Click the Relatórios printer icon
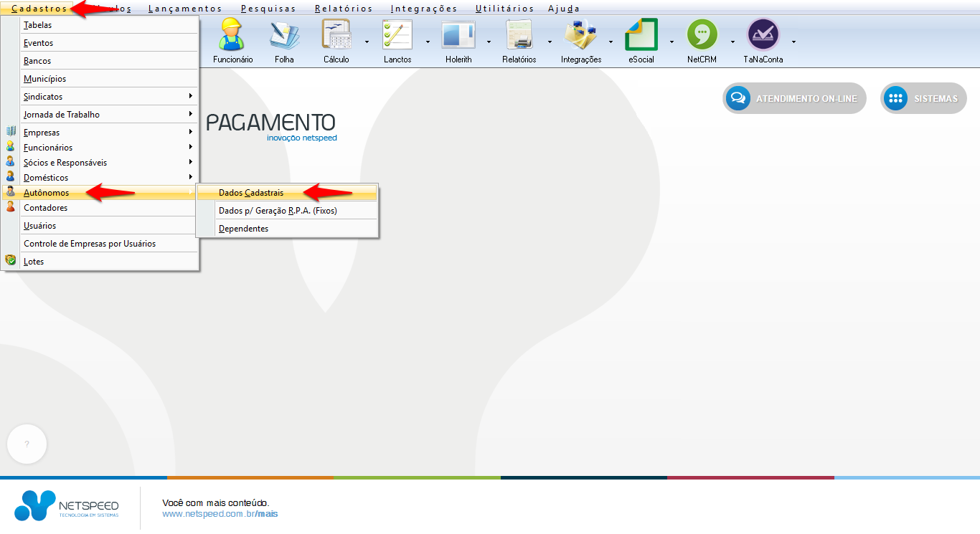Screen dimensions: 980x534 519,35
